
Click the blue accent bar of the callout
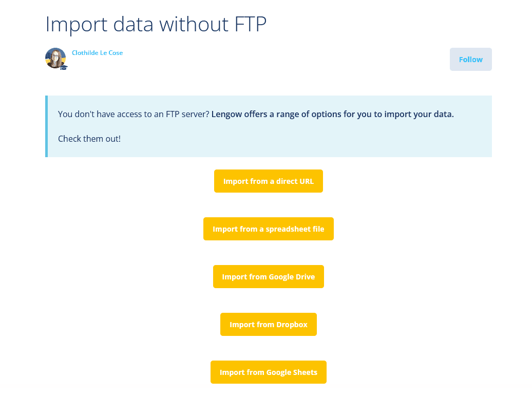tap(47, 126)
